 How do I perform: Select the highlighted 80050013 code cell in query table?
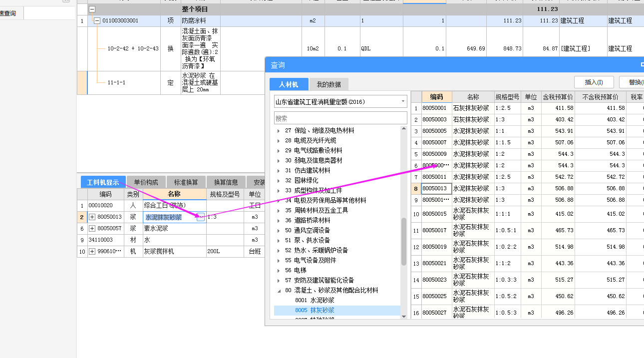(436, 189)
